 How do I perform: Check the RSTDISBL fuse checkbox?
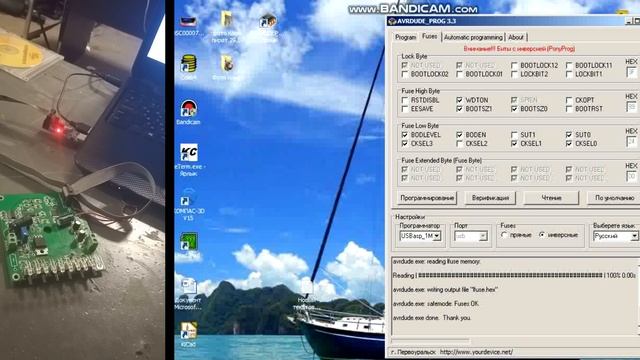[405, 100]
